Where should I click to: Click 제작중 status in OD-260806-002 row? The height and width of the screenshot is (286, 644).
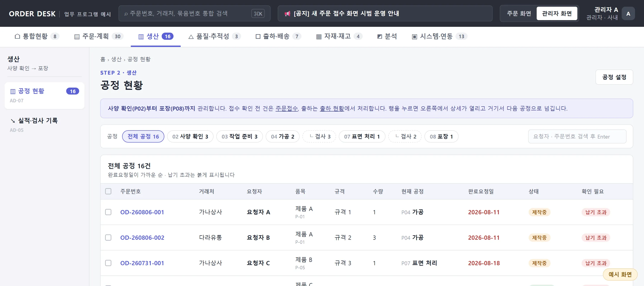coord(539,238)
